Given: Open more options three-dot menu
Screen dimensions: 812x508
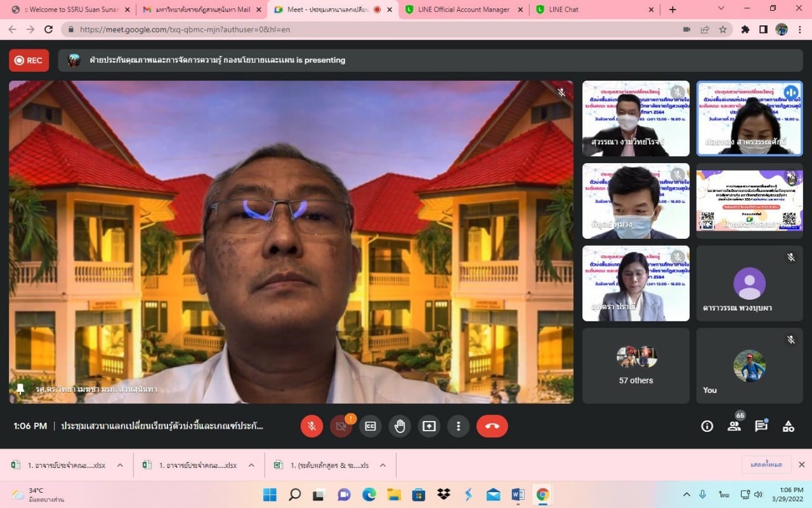Looking at the screenshot, I should [x=458, y=426].
